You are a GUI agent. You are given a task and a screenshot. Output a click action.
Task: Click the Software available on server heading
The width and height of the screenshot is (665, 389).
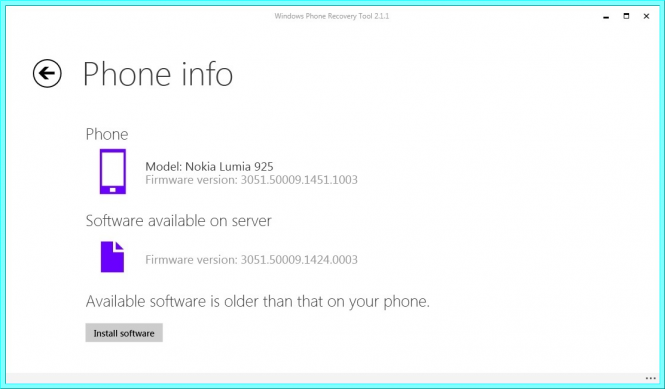(179, 221)
